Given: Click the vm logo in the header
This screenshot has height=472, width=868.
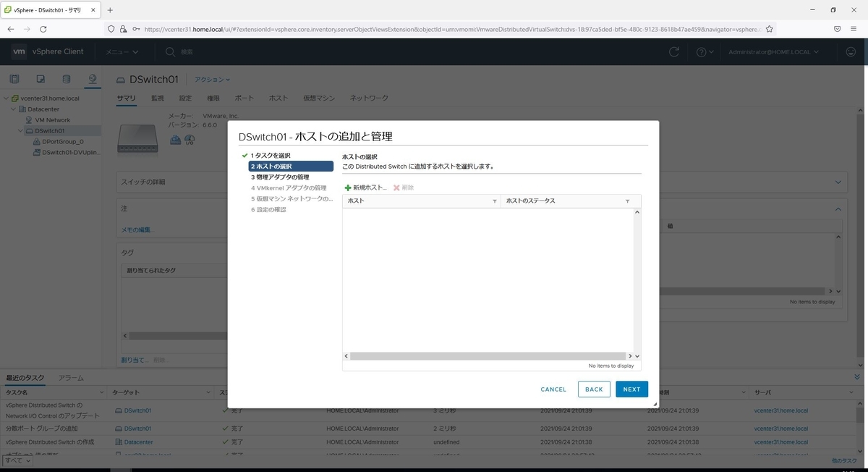Looking at the screenshot, I should point(19,51).
